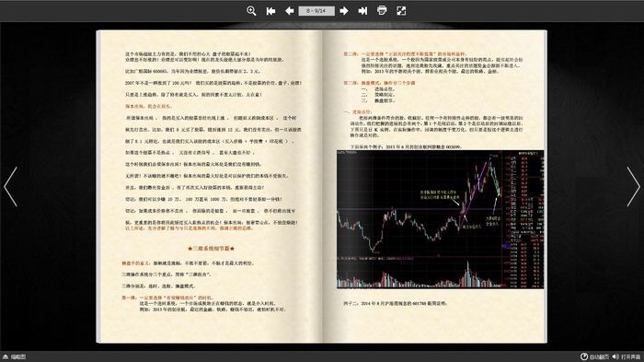Click the stock candlestick chart image

440,219
